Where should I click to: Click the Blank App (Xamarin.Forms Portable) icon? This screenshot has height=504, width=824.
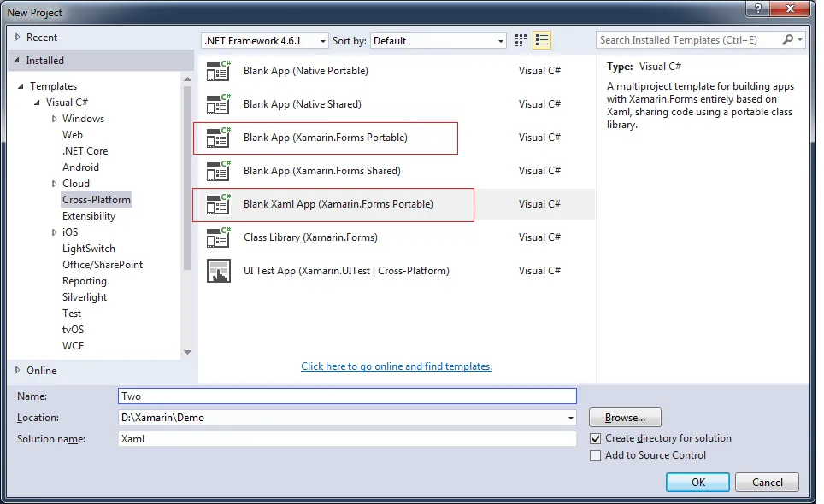point(219,138)
